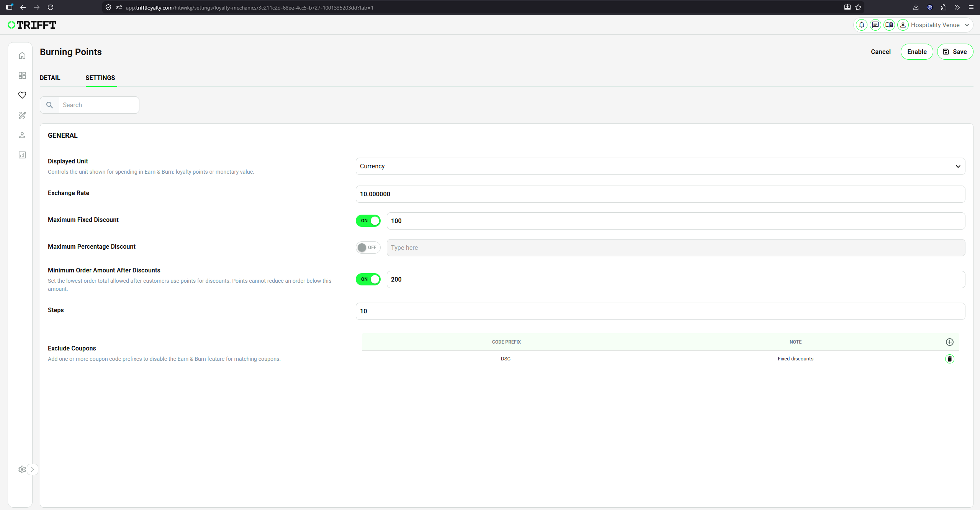Click the Enable button

(917, 52)
